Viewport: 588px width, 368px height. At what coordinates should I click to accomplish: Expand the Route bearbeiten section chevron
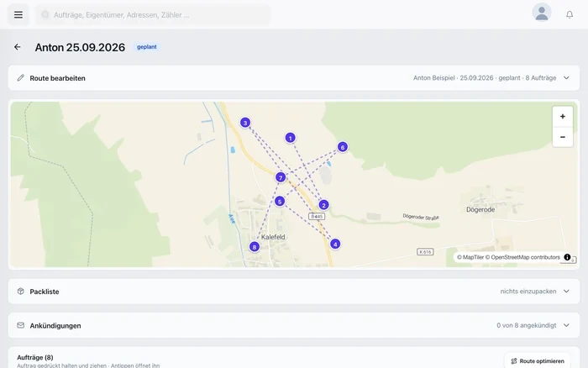(x=566, y=77)
